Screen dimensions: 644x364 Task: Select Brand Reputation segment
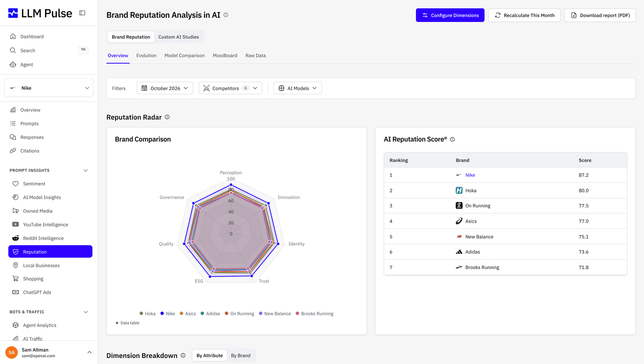[131, 37]
